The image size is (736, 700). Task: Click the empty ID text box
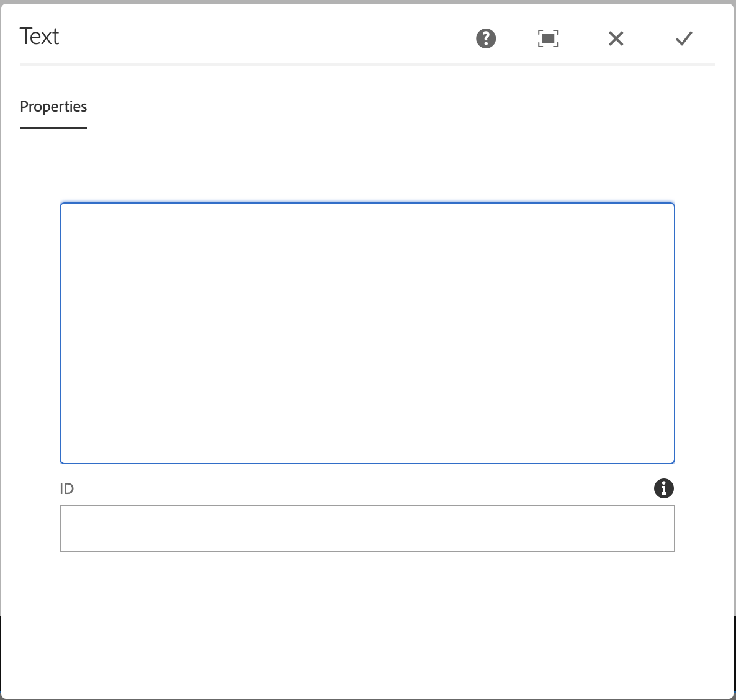[367, 528]
